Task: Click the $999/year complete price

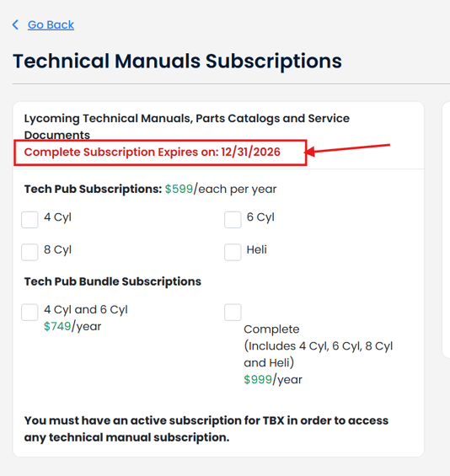Action: pyautogui.click(x=273, y=379)
